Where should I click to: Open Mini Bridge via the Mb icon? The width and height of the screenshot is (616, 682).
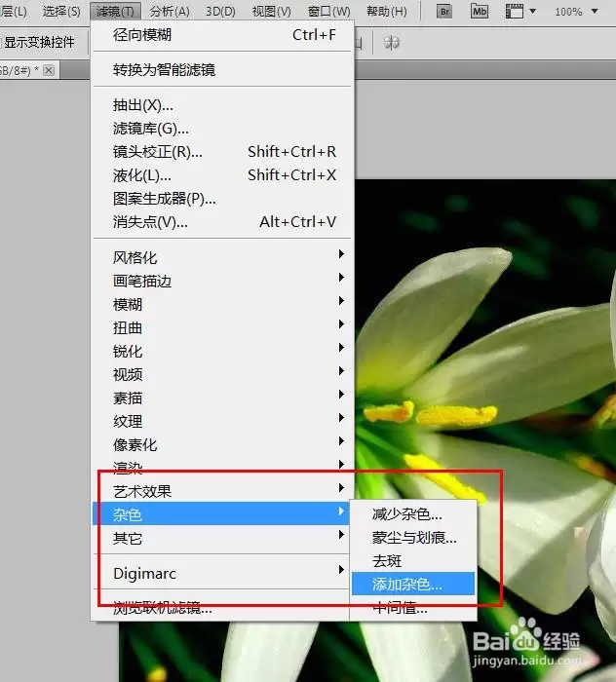pos(479,12)
